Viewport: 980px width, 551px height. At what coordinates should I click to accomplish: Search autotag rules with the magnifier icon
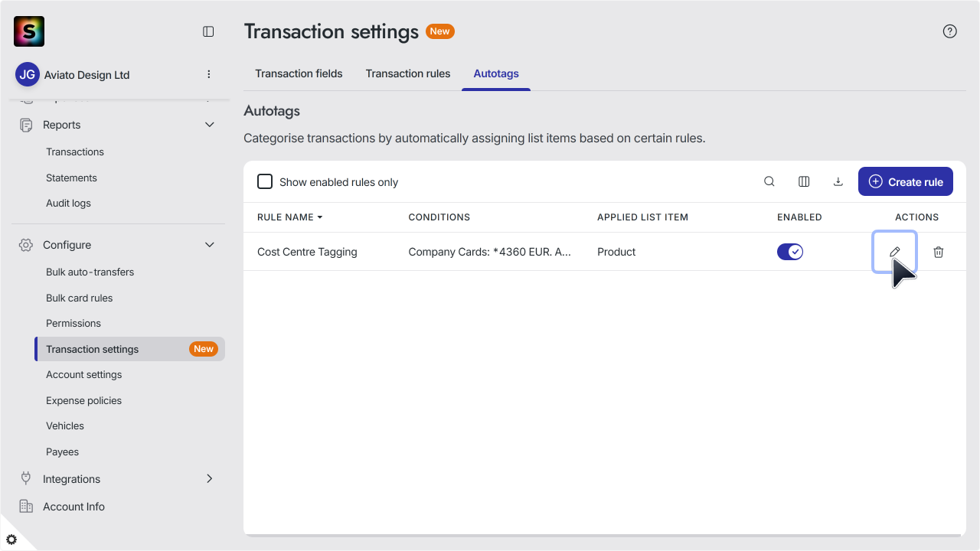769,181
